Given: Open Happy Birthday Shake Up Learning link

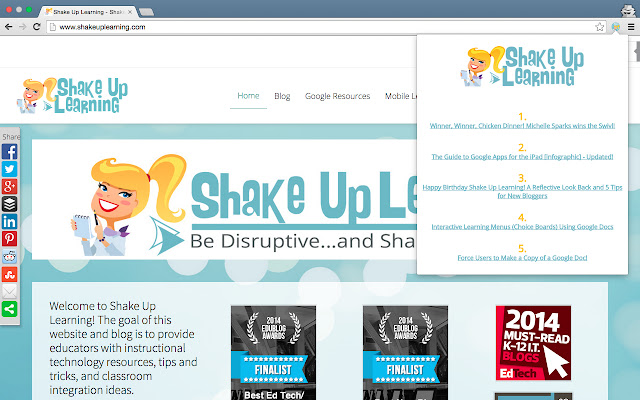Looking at the screenshot, I should coord(522,191).
